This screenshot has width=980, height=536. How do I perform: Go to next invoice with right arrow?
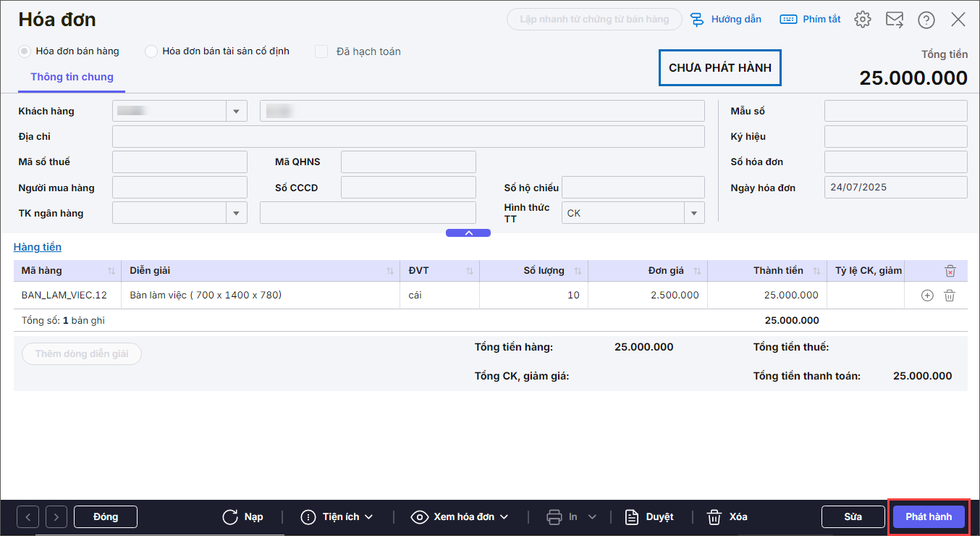click(x=56, y=517)
